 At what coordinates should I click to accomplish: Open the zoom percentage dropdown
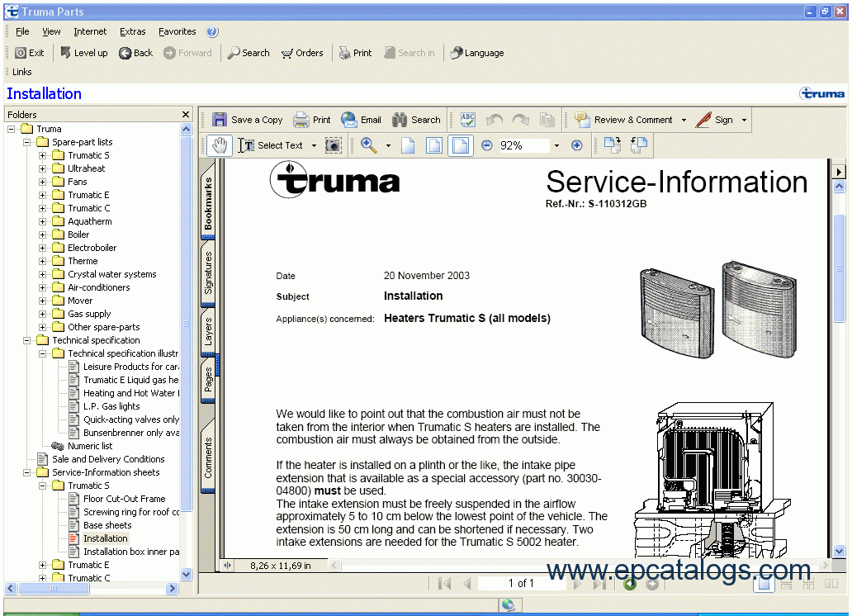[x=557, y=145]
